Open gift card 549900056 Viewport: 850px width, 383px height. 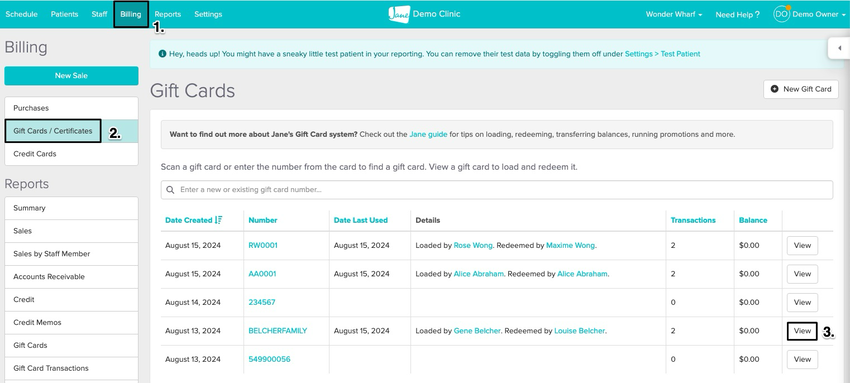point(269,359)
